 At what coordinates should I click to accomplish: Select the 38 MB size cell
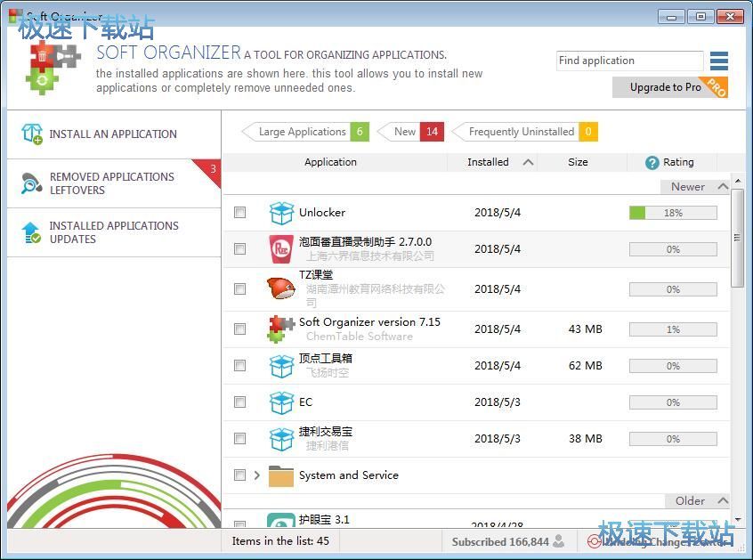click(x=586, y=439)
